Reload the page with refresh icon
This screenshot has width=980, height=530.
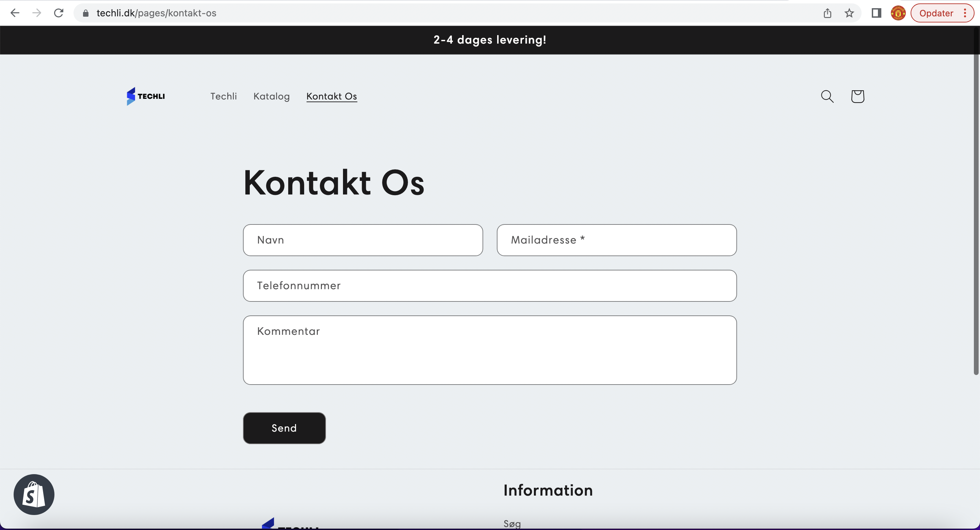pos(59,13)
